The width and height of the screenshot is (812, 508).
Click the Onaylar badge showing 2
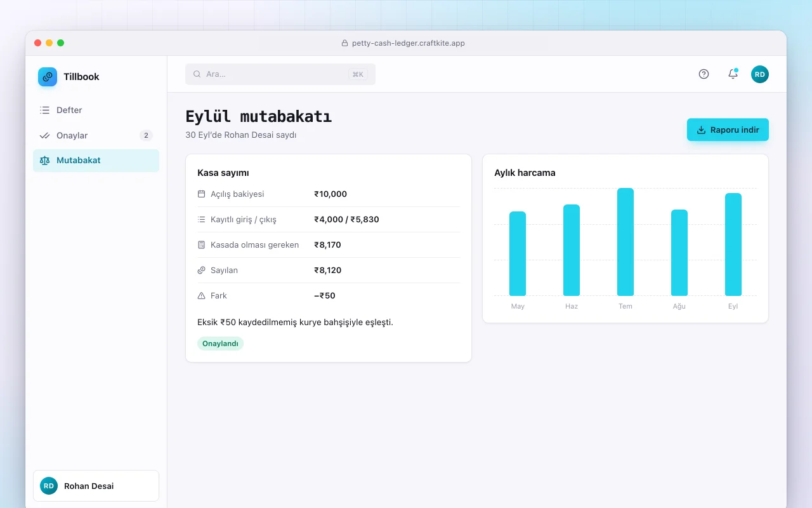[x=146, y=135]
